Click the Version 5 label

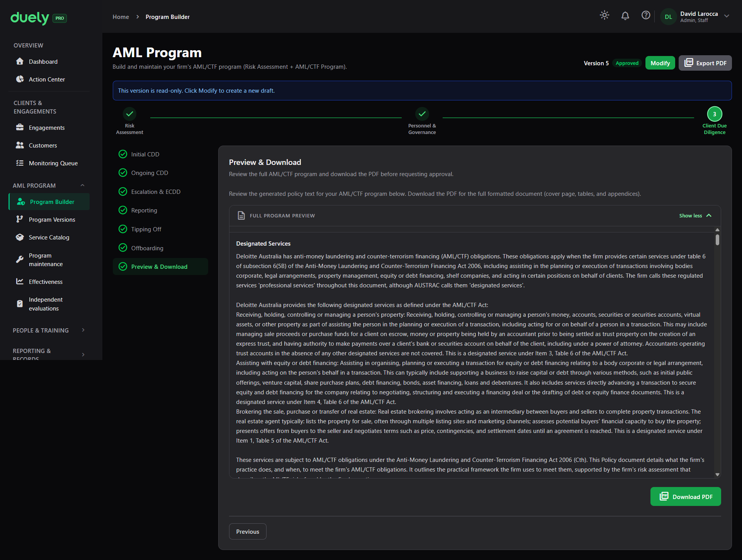tap(596, 63)
